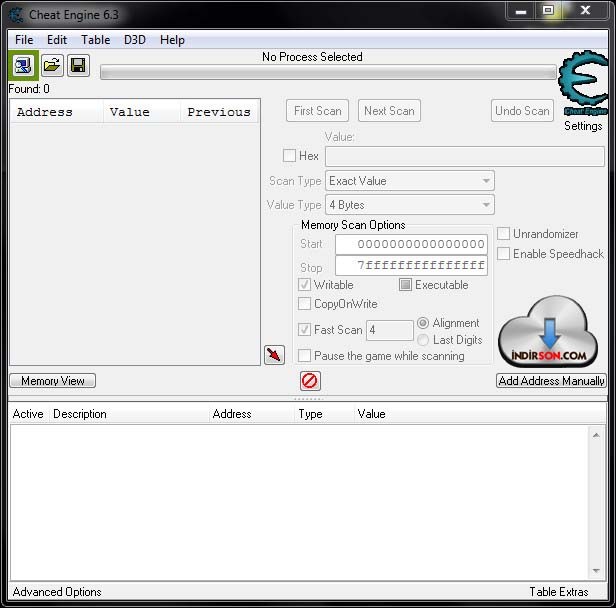Click the Cheat Engine logo icon
The height and width of the screenshot is (608, 616).
[583, 83]
